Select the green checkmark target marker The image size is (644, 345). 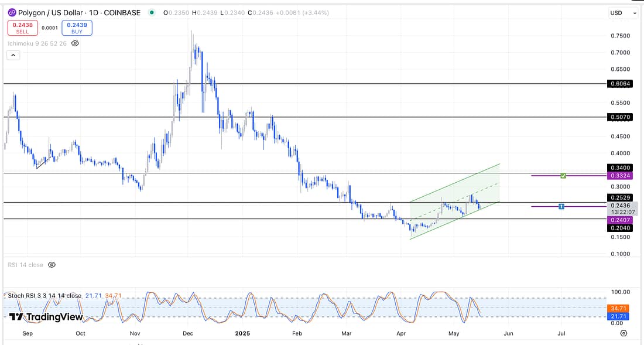tap(563, 176)
